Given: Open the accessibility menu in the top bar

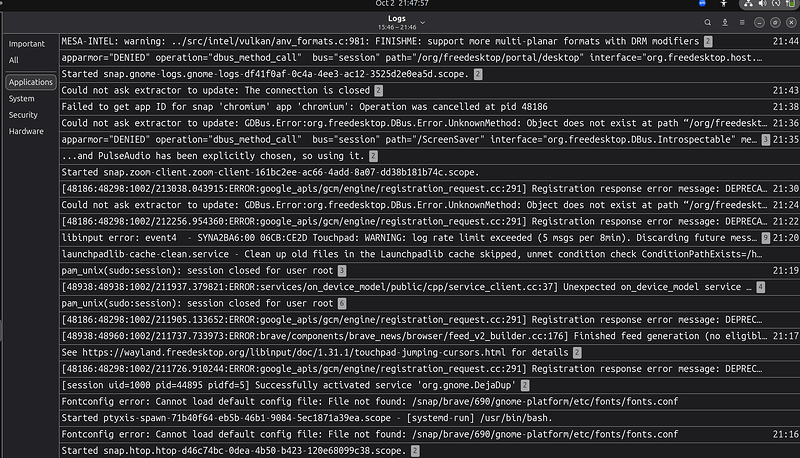Looking at the screenshot, I should click(x=723, y=4).
